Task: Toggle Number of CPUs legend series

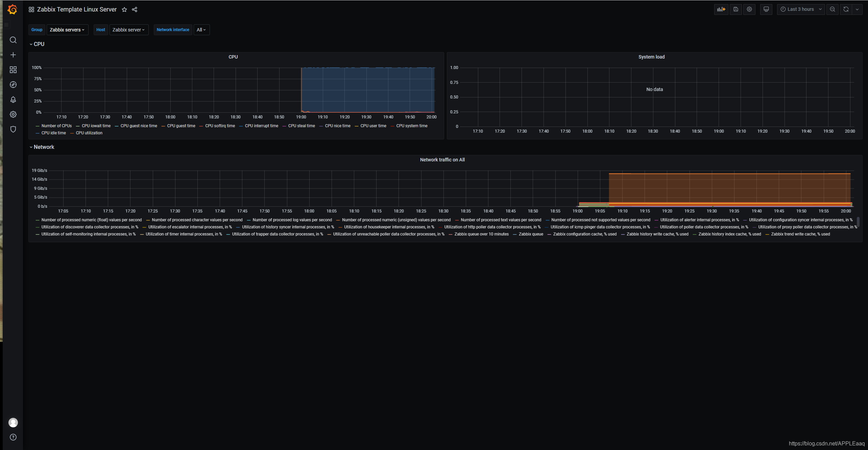Action: pos(56,126)
